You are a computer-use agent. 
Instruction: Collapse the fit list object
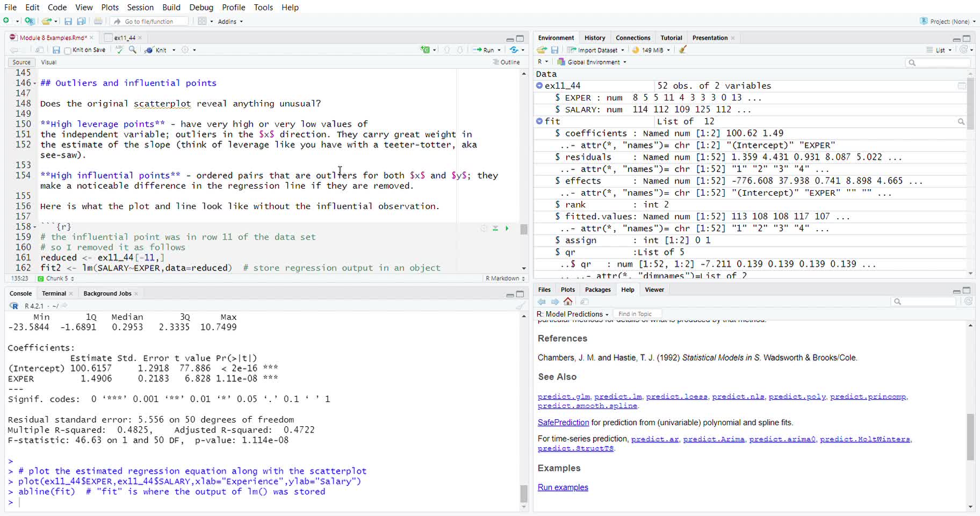point(539,121)
